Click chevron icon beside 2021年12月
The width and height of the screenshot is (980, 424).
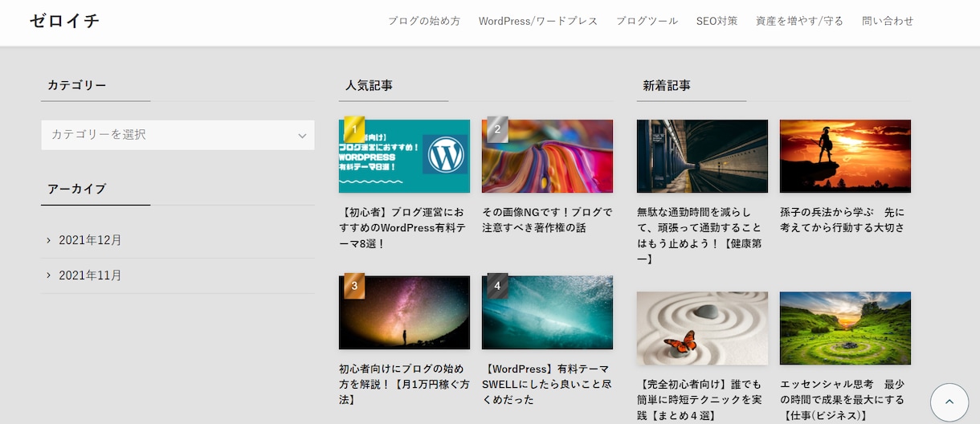tap(49, 240)
